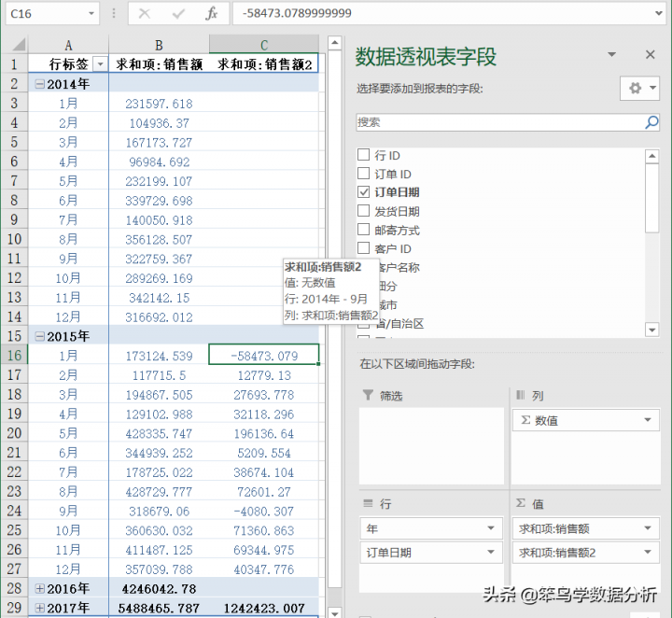Image resolution: width=672 pixels, height=618 pixels.
Task: Select cell with value 196136.64
Action: (264, 433)
